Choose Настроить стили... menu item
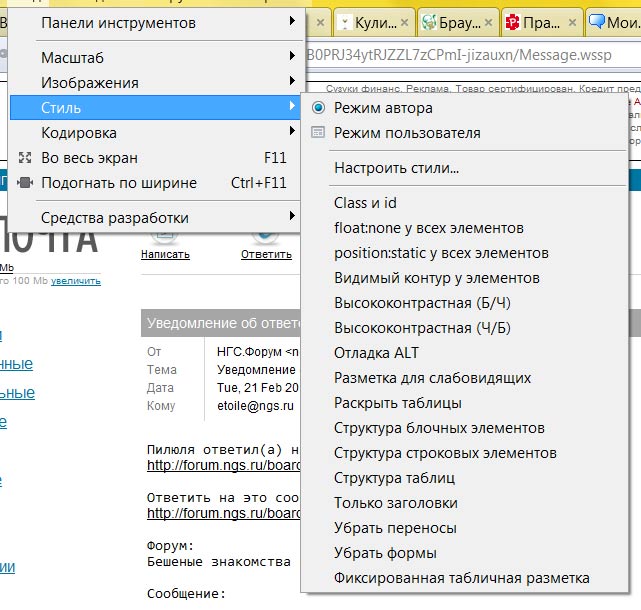The width and height of the screenshot is (641, 610). click(396, 168)
